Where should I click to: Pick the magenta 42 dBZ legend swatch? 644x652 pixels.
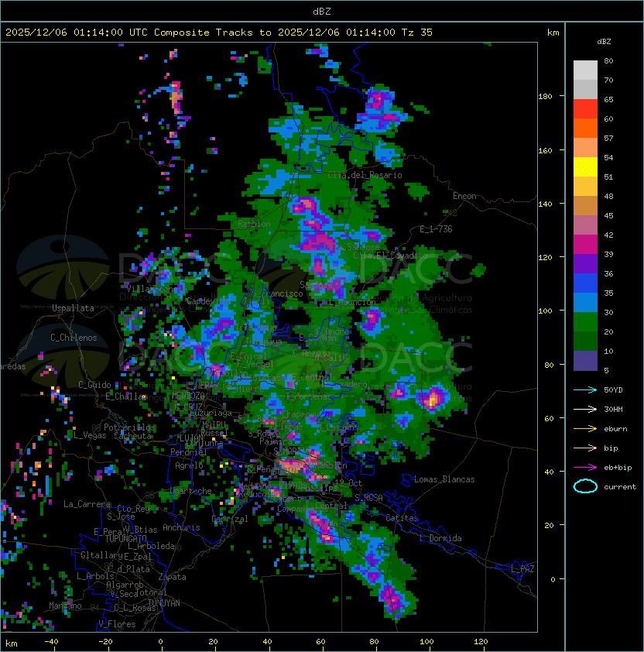click(x=585, y=245)
